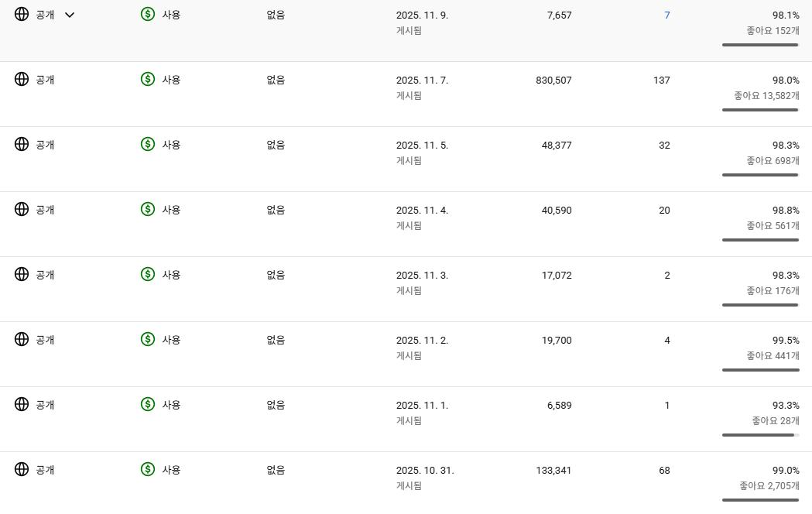Click the globe icon in the 2025. 11. 3. row
Viewport: 812px width, 514px height.
point(22,274)
